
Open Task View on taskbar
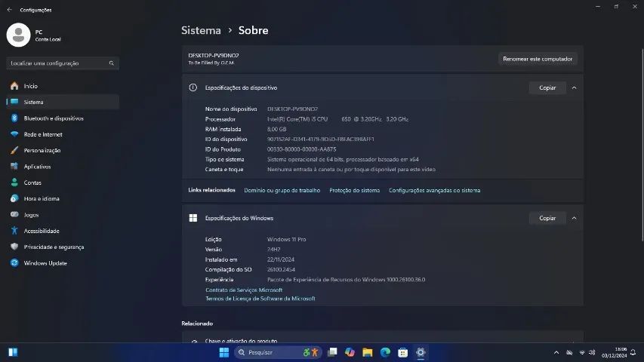332,352
